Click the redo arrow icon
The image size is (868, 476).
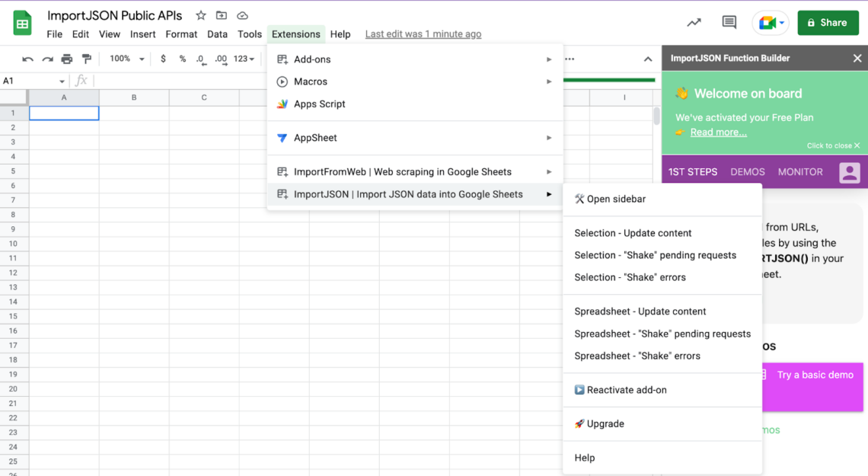[x=47, y=59]
